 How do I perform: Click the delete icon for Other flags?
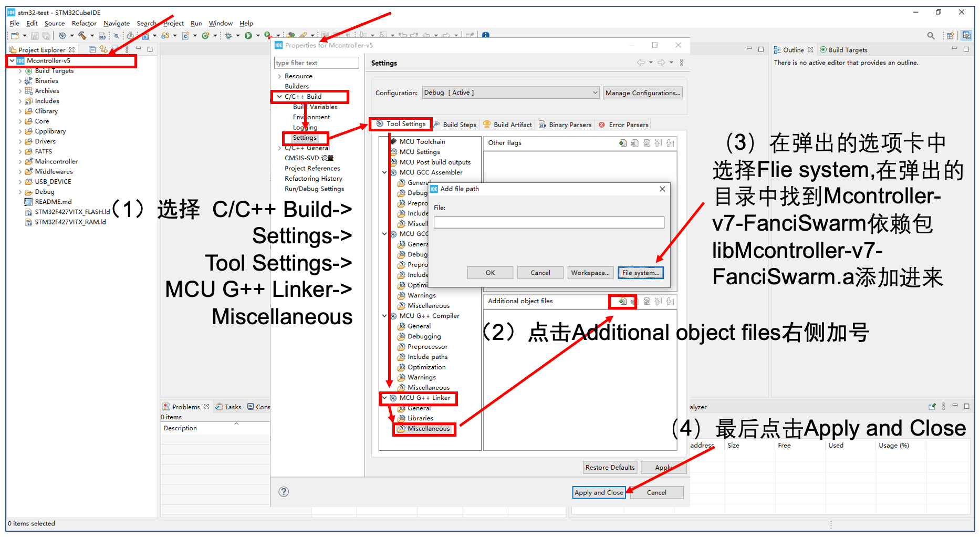[634, 143]
